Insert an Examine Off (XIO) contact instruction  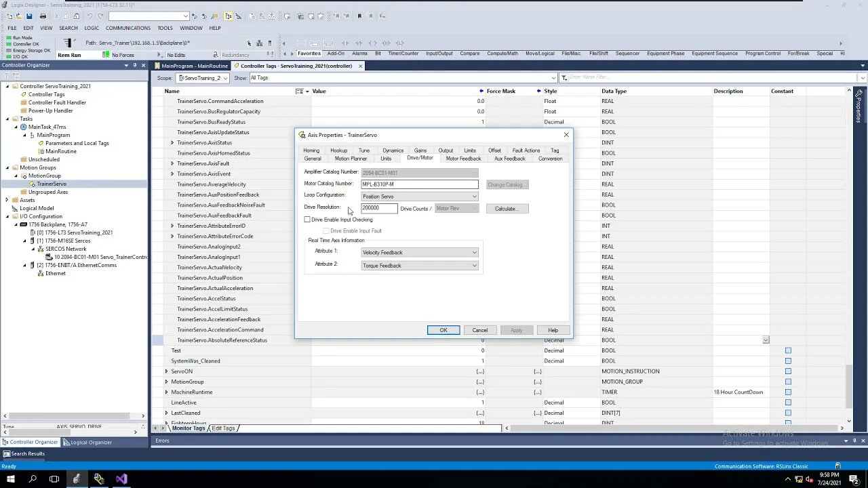click(x=359, y=43)
